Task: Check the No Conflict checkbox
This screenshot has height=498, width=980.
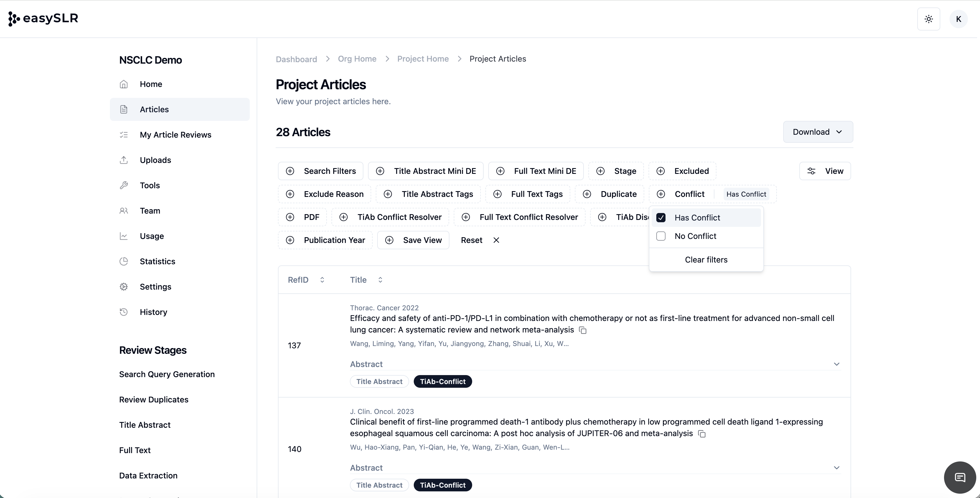Action: tap(661, 236)
